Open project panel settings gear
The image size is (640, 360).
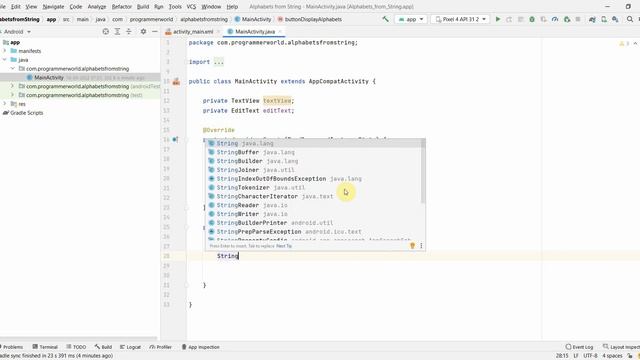tap(143, 31)
